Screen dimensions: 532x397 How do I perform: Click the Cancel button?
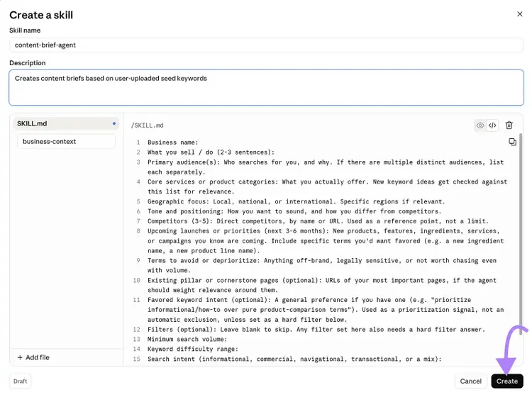click(470, 381)
